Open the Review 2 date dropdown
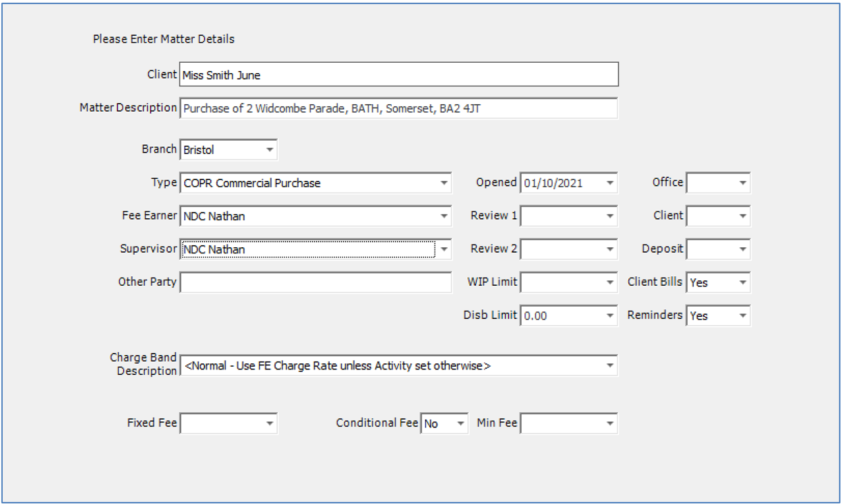Viewport: 841px width, 504px height. point(610,249)
